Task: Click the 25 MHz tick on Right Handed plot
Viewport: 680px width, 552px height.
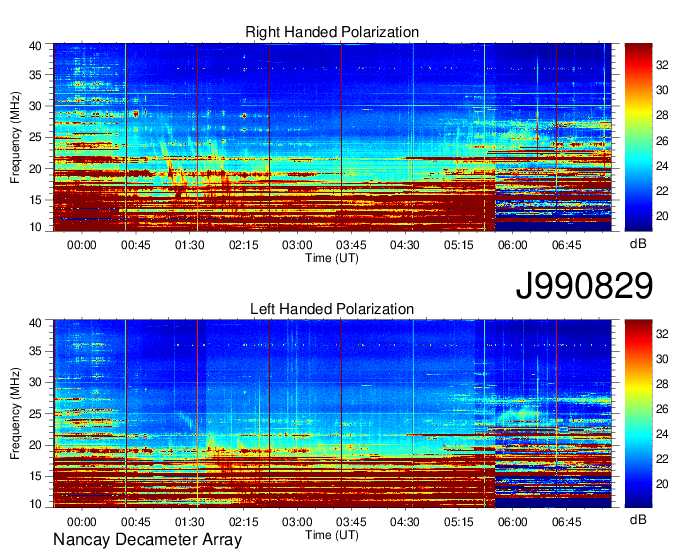Action: [35, 137]
